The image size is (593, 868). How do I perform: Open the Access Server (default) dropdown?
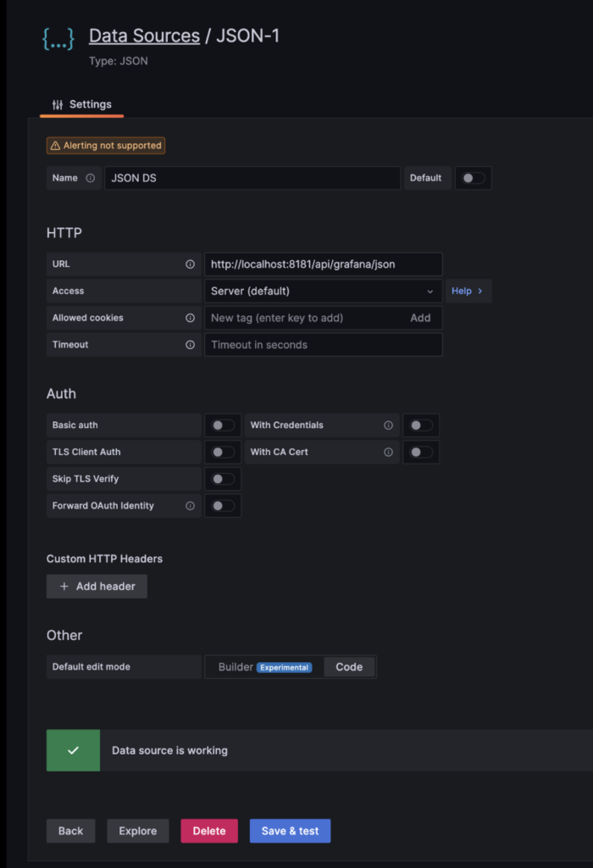pyautogui.click(x=322, y=291)
